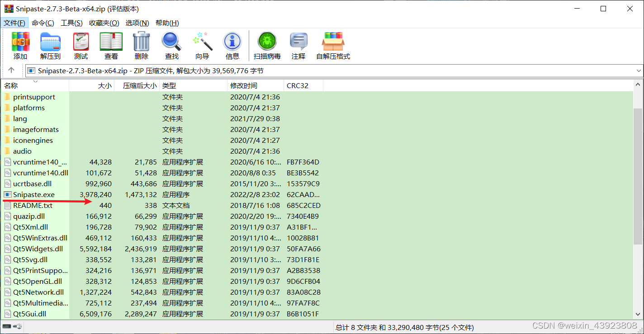The height and width of the screenshot is (334, 644).
Task: Sort by CRC32 column header
Action: point(303,85)
